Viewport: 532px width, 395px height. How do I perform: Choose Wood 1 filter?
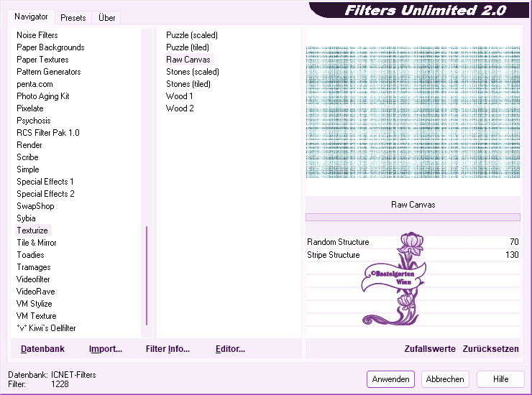point(179,96)
